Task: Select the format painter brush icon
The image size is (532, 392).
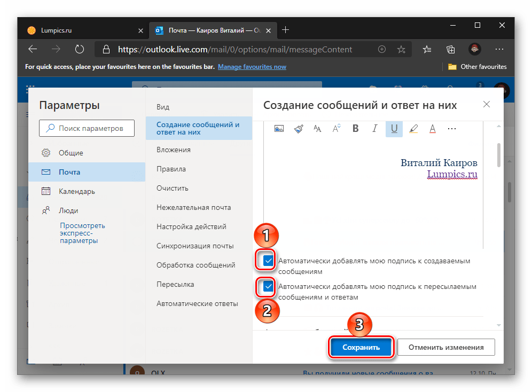Action: coord(299,129)
